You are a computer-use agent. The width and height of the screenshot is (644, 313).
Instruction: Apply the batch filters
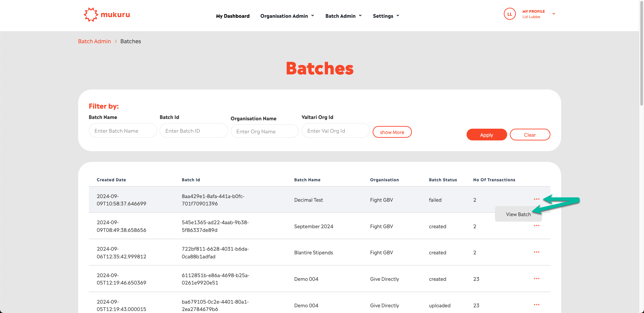pyautogui.click(x=486, y=135)
